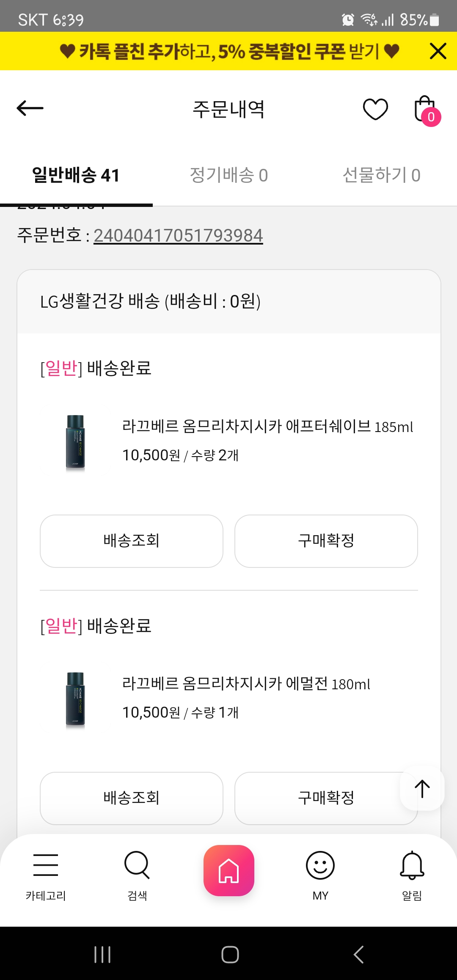
Task: Go to home via pink house icon
Action: [228, 870]
